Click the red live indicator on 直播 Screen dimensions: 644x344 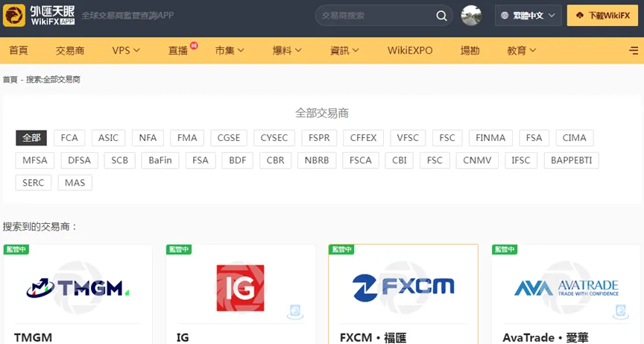194,46
